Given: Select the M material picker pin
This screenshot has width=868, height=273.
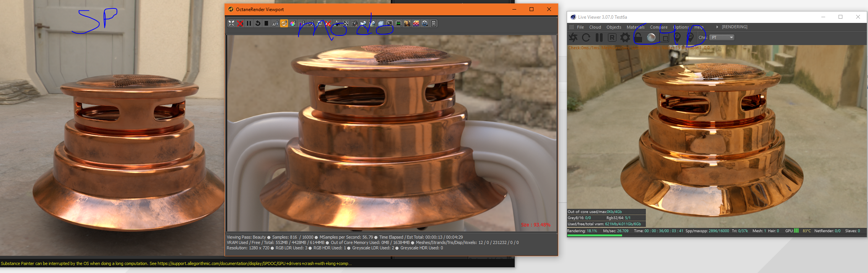Looking at the screenshot, I should (690, 37).
